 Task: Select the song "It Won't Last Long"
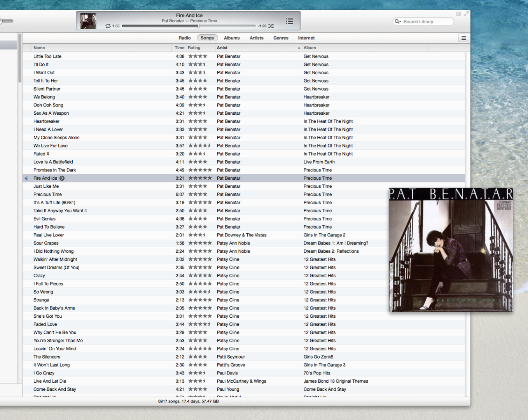tap(51, 365)
